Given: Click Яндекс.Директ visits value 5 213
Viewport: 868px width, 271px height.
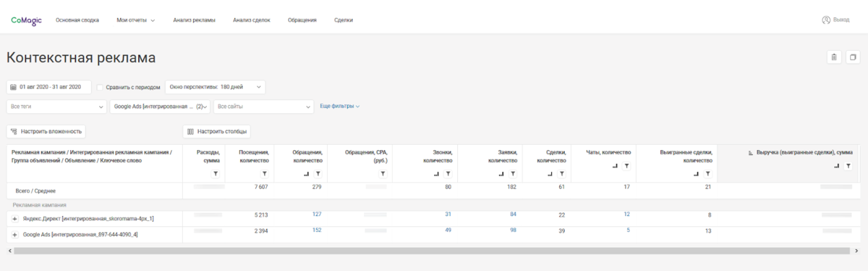Looking at the screenshot, I should [261, 214].
